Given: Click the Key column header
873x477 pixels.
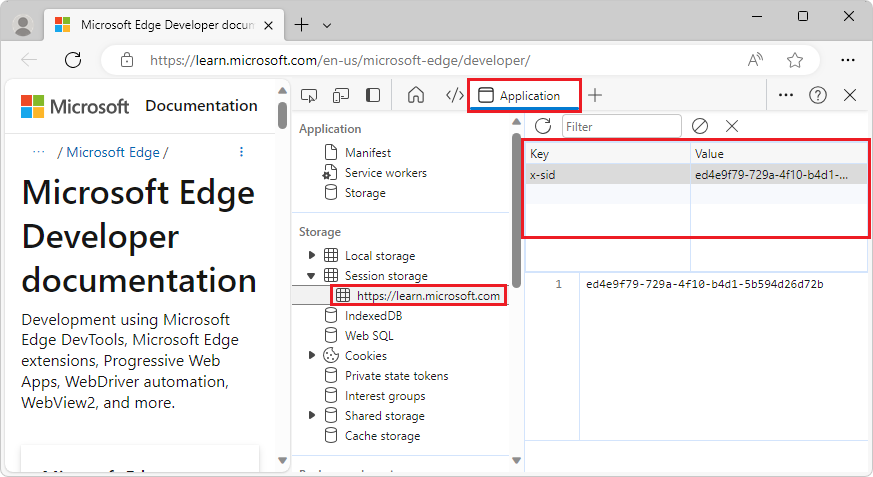Looking at the screenshot, I should 608,154.
